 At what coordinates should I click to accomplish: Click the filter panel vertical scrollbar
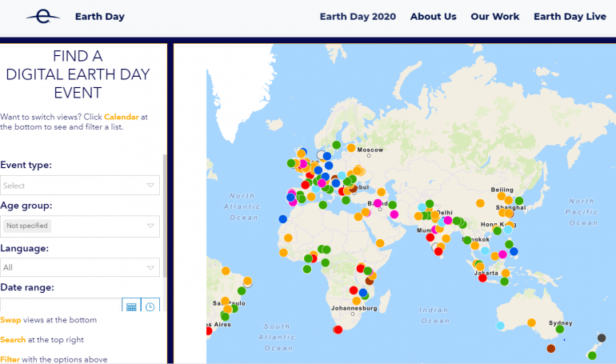[165, 216]
